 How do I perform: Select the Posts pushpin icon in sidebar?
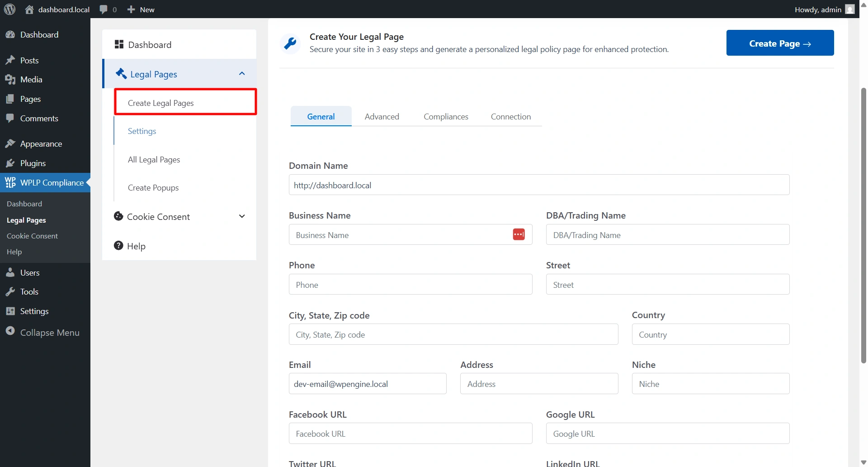[x=10, y=60]
